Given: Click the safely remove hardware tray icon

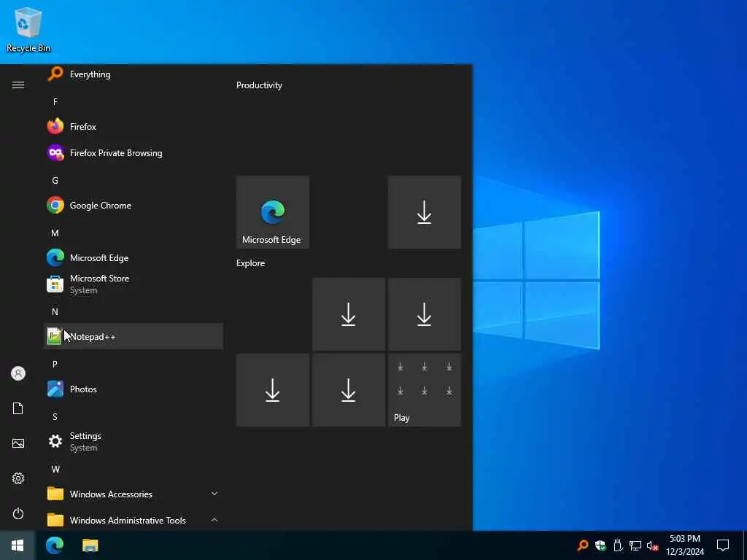Looking at the screenshot, I should point(618,545).
